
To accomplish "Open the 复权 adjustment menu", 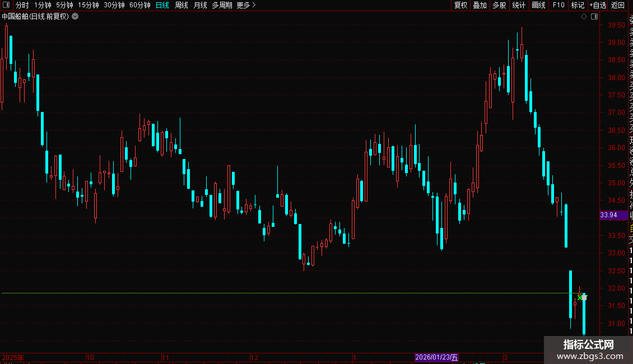I will tap(460, 5).
